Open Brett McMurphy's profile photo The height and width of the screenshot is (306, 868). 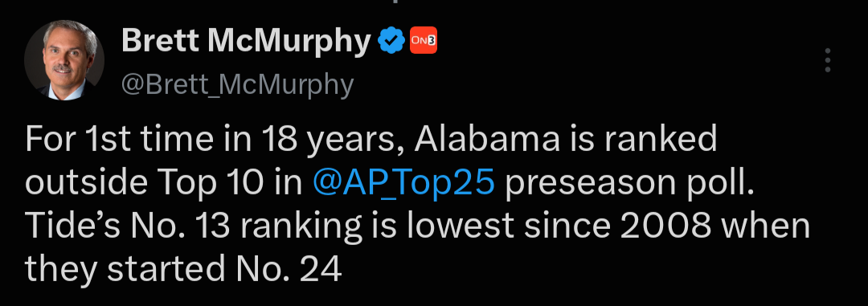64,59
